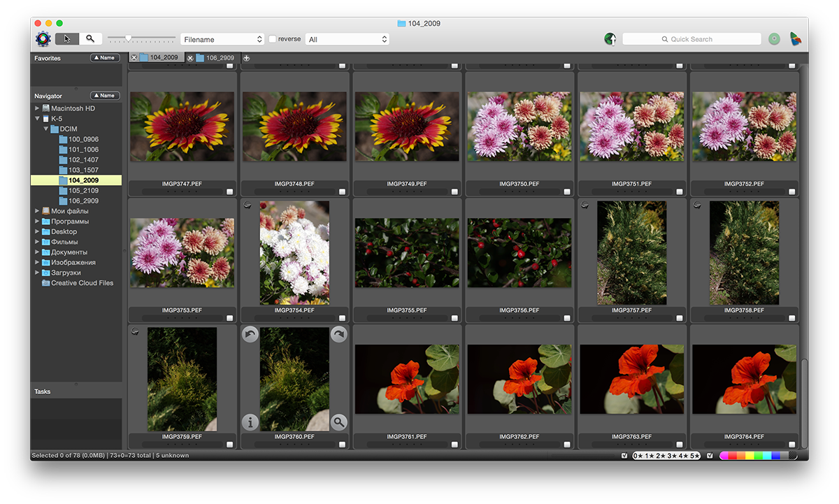
Task: Rotate IMGP3760.PEF counterclockwise
Action: (250, 335)
